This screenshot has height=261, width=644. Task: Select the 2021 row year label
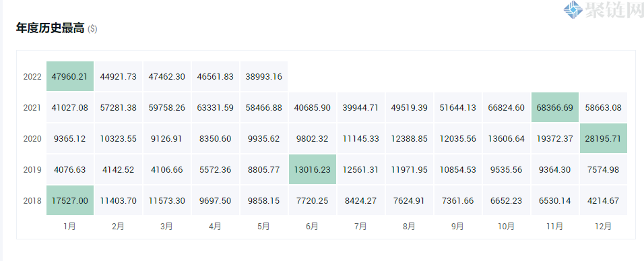pos(32,108)
